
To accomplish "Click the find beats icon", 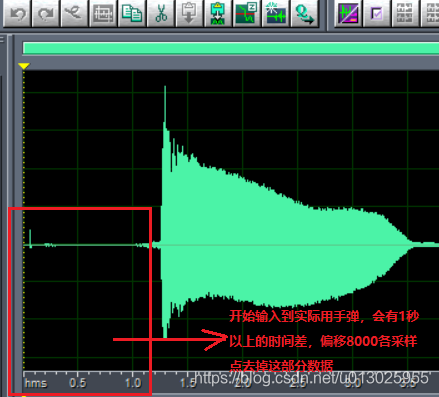I will pyautogui.click(x=275, y=13).
